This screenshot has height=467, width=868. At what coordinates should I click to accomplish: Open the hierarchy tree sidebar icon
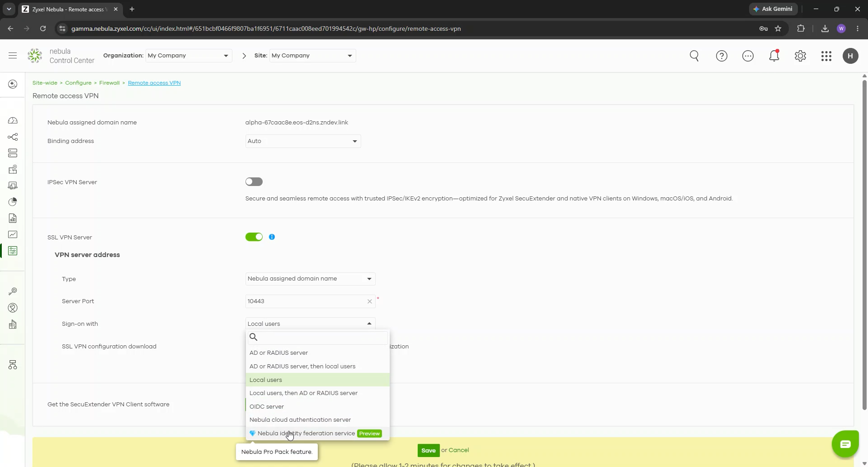(x=13, y=365)
